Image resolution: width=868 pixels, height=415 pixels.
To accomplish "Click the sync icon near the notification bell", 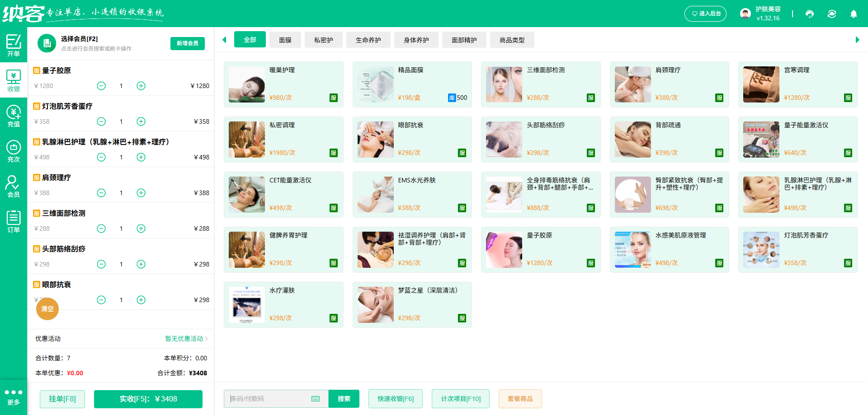I will pos(832,14).
